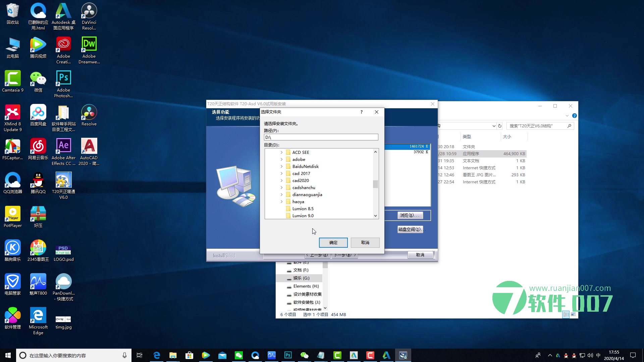Open Camtasia 9 desktop icon
The width and height of the screenshot is (644, 362).
13,81
